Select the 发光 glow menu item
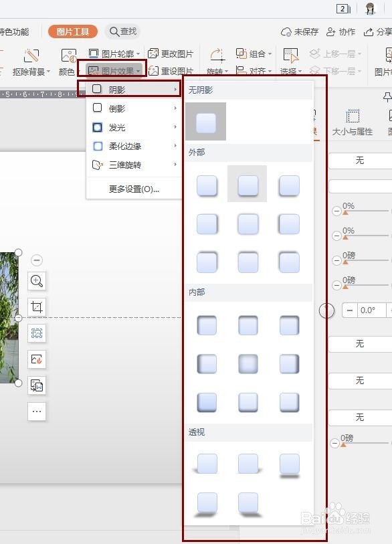 [x=134, y=127]
